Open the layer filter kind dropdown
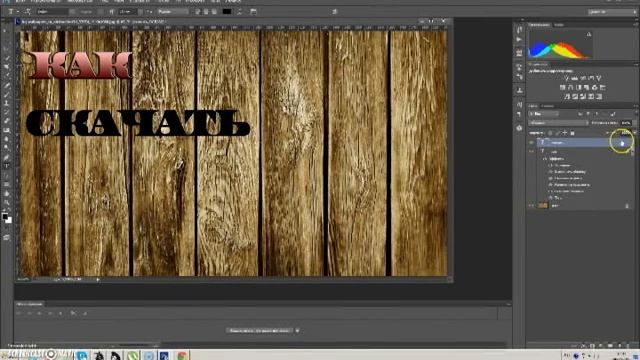 pyautogui.click(x=544, y=114)
